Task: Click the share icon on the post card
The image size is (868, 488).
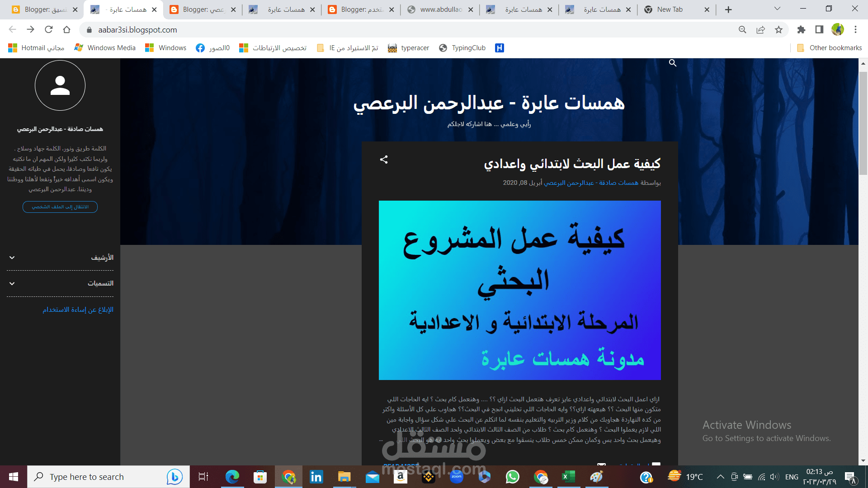Action: click(x=384, y=160)
